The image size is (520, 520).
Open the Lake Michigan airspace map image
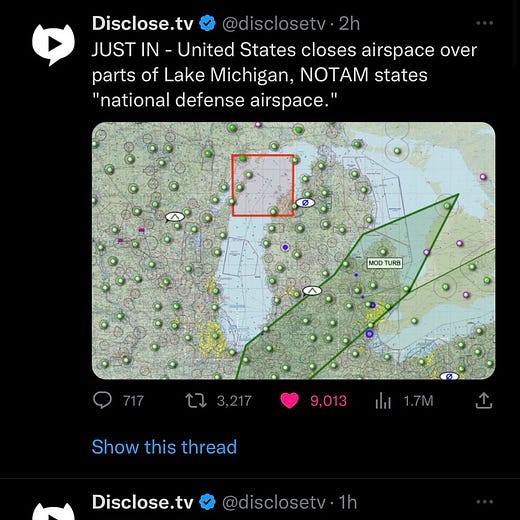293,251
